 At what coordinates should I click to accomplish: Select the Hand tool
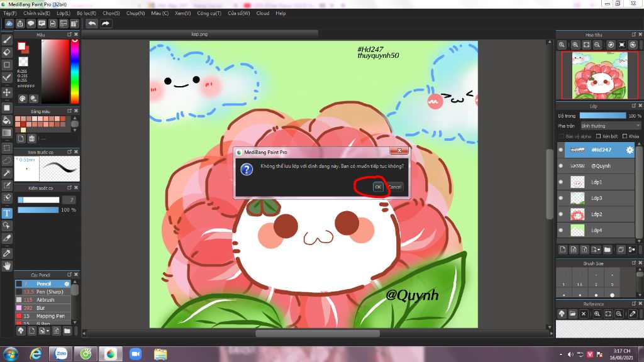click(x=6, y=266)
